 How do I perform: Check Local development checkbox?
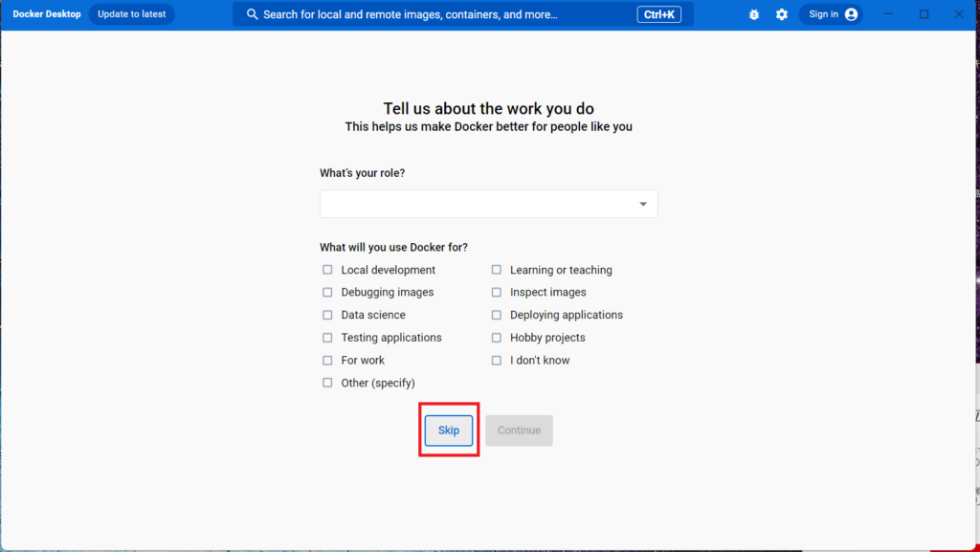pyautogui.click(x=327, y=270)
